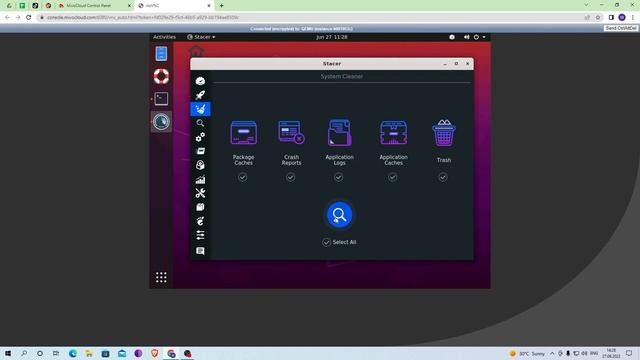Open Helpers wrench-and-screwdriver icon in Stacer
640x360 pixels.
(x=200, y=193)
